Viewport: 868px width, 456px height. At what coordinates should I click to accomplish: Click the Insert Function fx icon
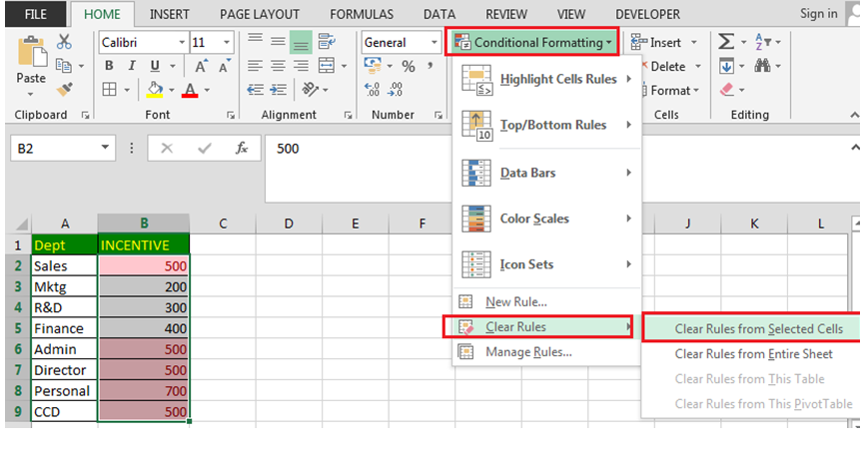click(242, 149)
